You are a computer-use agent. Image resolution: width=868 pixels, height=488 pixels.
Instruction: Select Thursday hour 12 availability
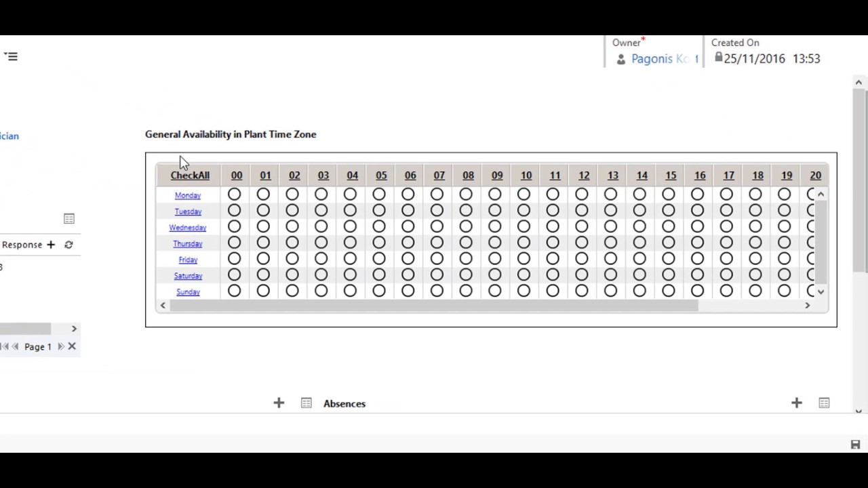(x=581, y=243)
